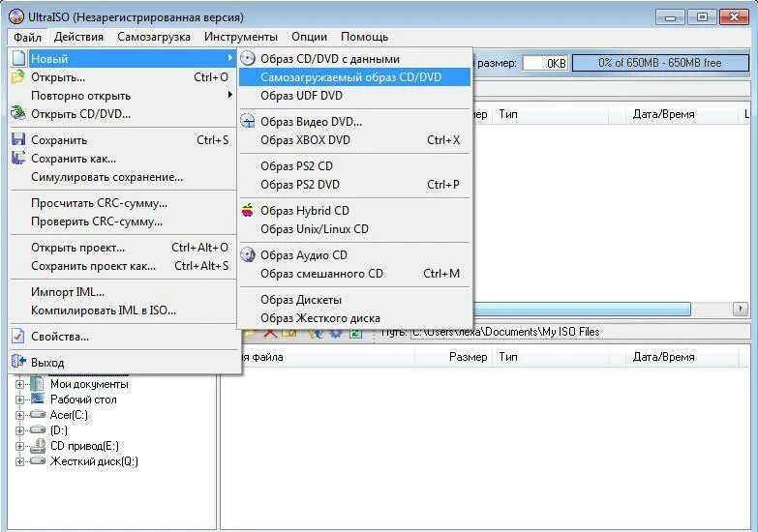Expand the Жесткий диск(Q:) tree node
Screen dimensions: 758x532
click(19, 461)
